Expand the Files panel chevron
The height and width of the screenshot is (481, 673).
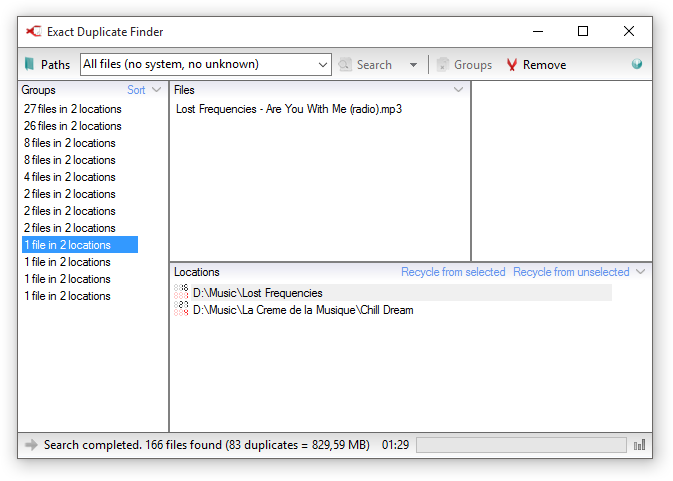point(458,89)
